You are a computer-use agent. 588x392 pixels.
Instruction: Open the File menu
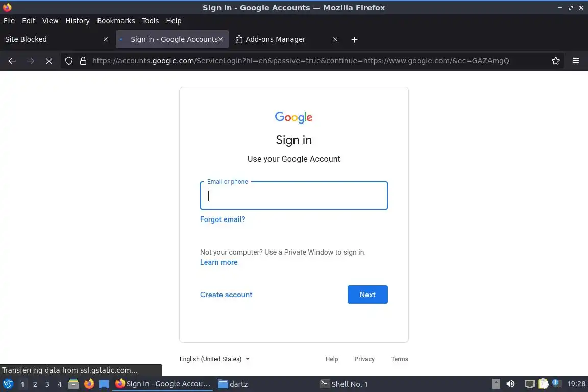pyautogui.click(x=9, y=21)
